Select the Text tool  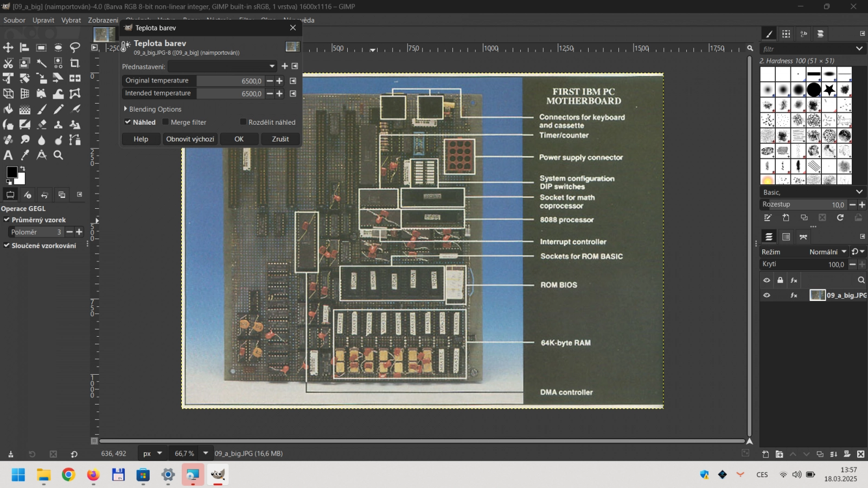pyautogui.click(x=8, y=155)
